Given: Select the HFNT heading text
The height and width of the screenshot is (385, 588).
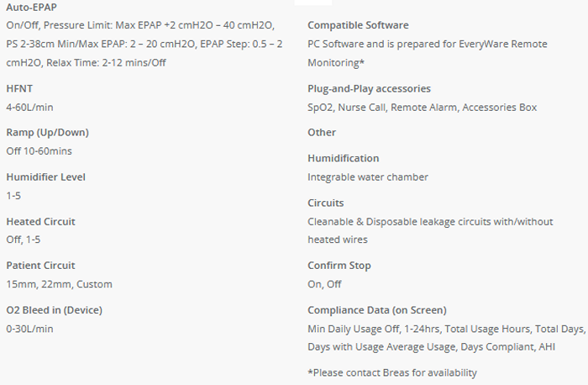Looking at the screenshot, I should 19,88.
